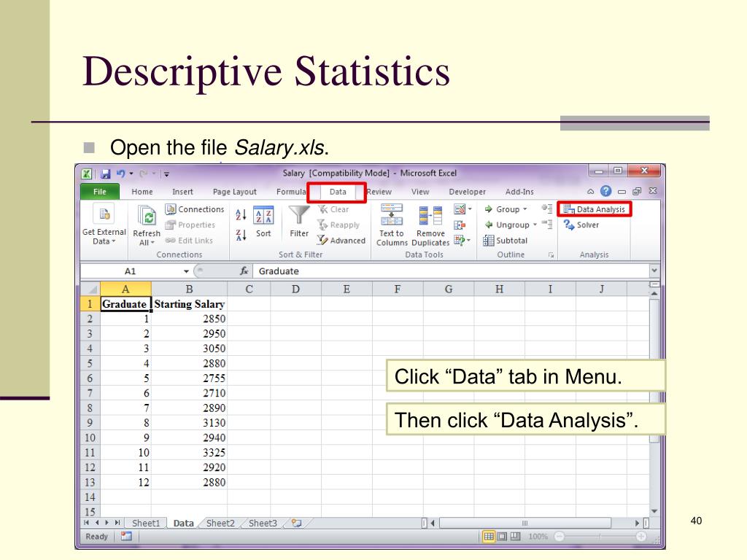Screen dimensions: 747x560
Task: Expand the Name Box dropdown arrow
Action: (x=186, y=271)
